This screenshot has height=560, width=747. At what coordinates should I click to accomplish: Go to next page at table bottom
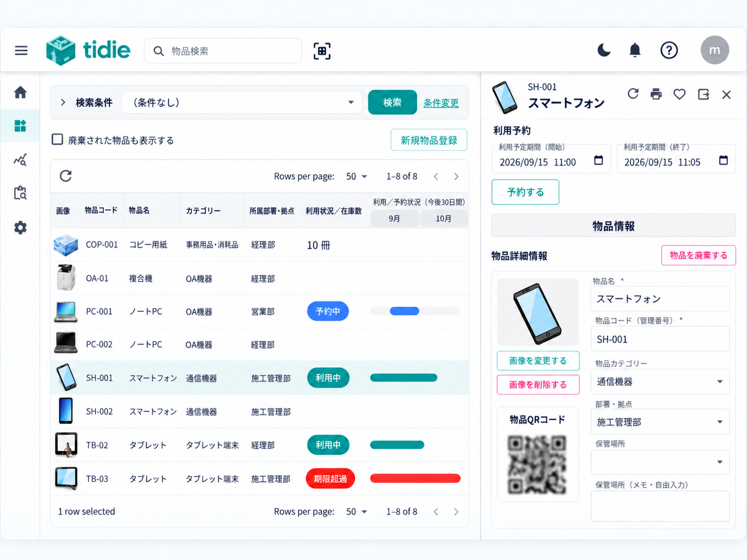point(456,512)
